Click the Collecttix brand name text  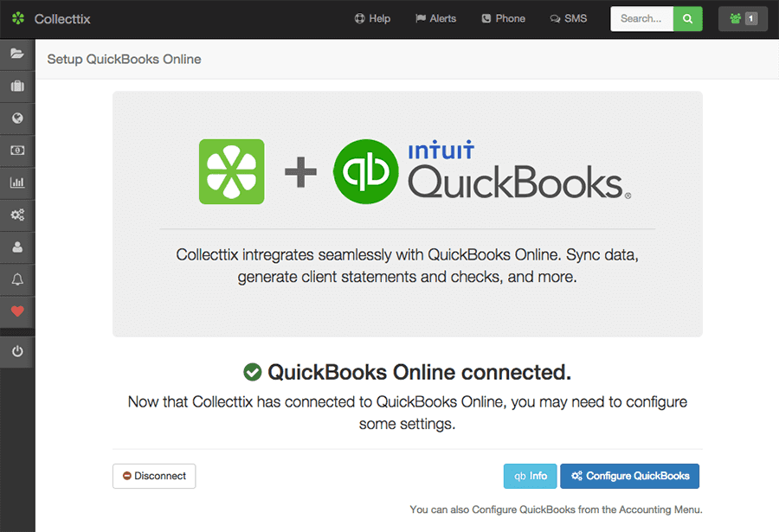(x=62, y=19)
